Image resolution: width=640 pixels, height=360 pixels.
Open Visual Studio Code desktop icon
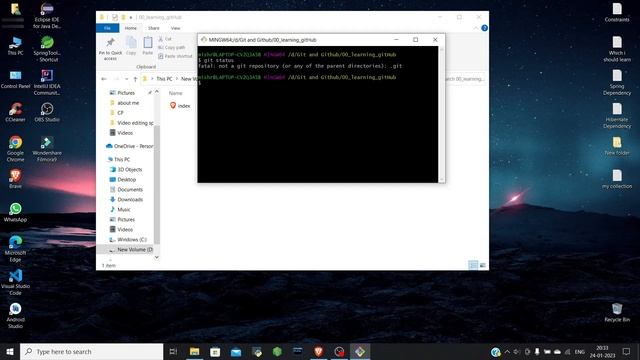[15, 282]
